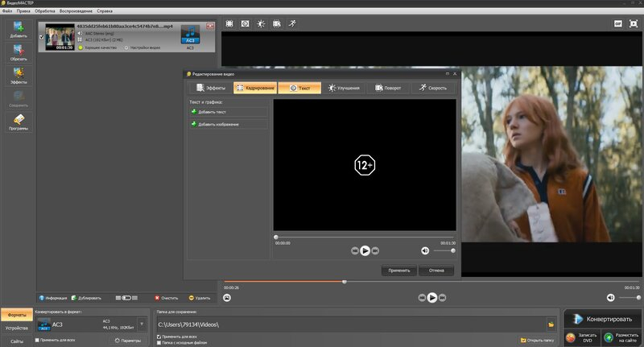The width and height of the screenshot is (644, 347).
Task: Enable Применить для всех under format selector
Action: (37, 340)
